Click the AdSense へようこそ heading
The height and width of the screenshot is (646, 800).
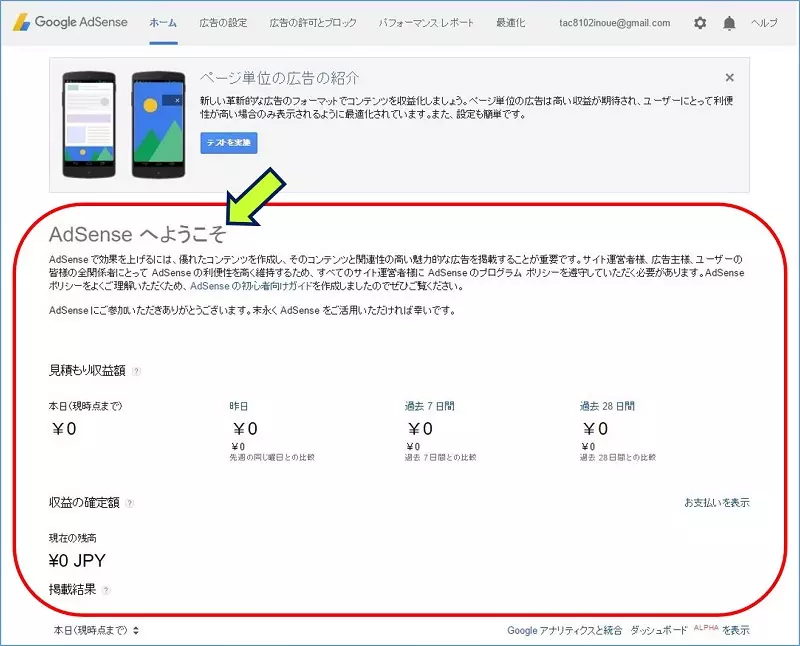pyautogui.click(x=137, y=234)
